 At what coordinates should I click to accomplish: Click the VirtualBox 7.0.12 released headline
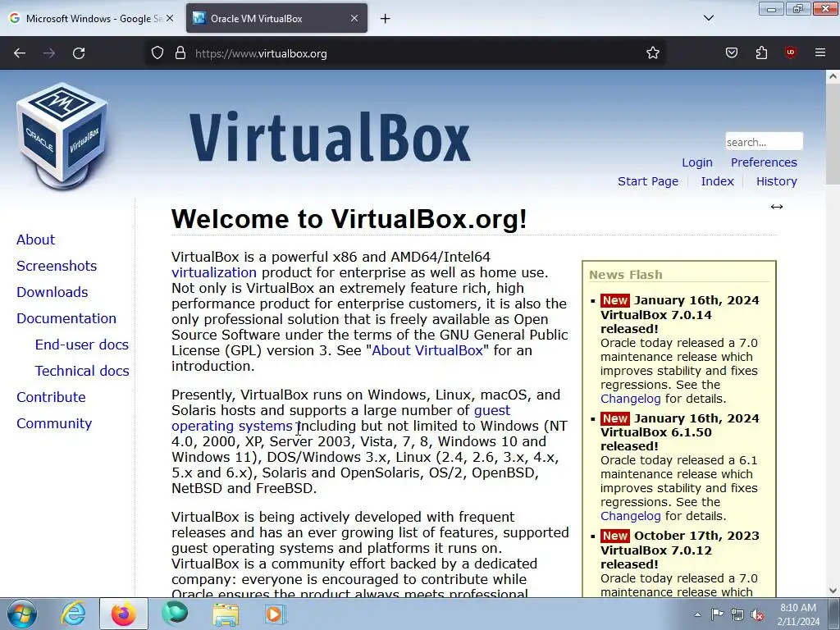[x=655, y=557]
